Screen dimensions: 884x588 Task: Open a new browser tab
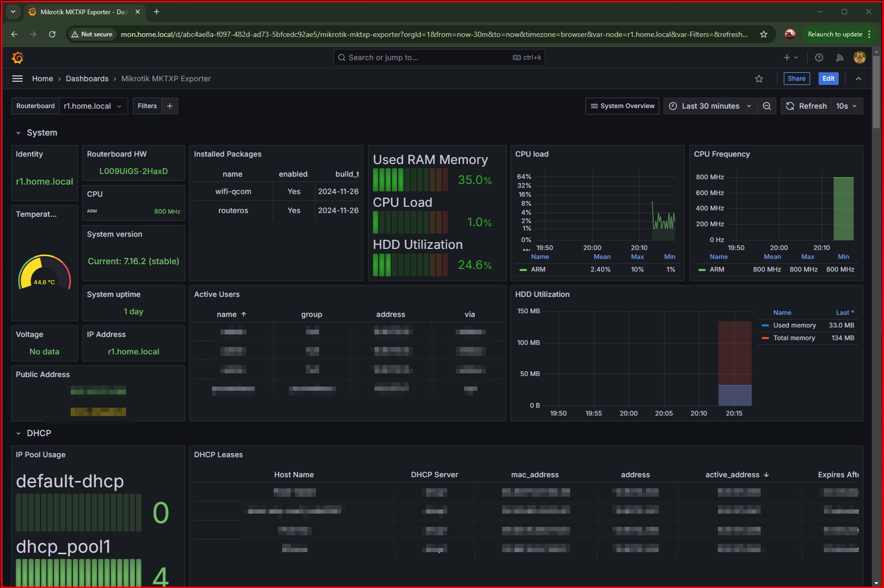[157, 12]
